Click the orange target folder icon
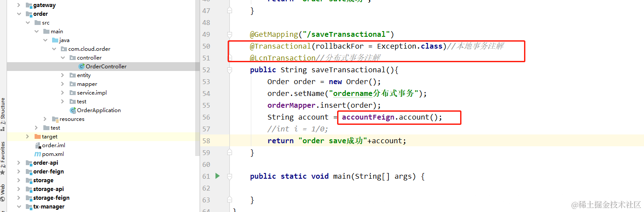Image resolution: width=644 pixels, height=212 pixels. click(x=38, y=137)
